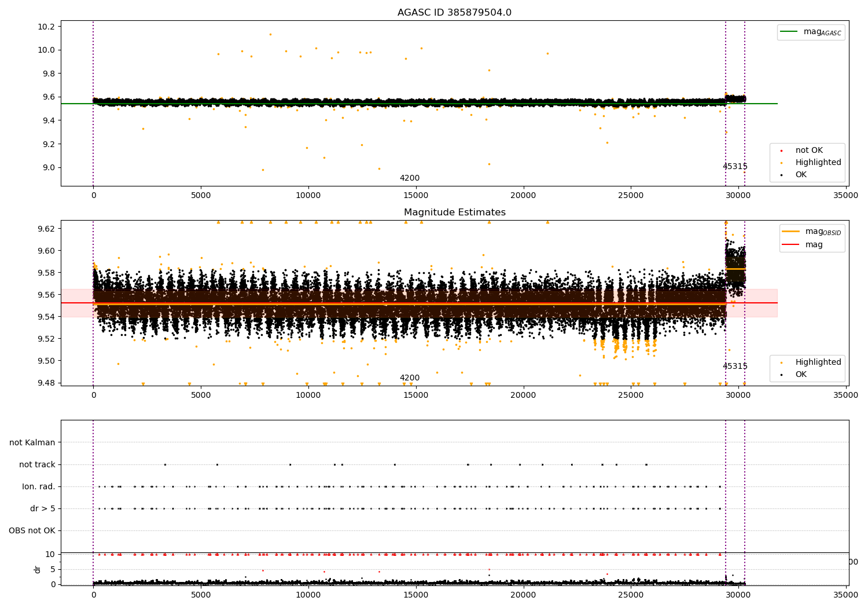Screen dimensions: 868x608
Task: Click the 9.58 y-axis tick of the middle plot
Action: pos(46,273)
